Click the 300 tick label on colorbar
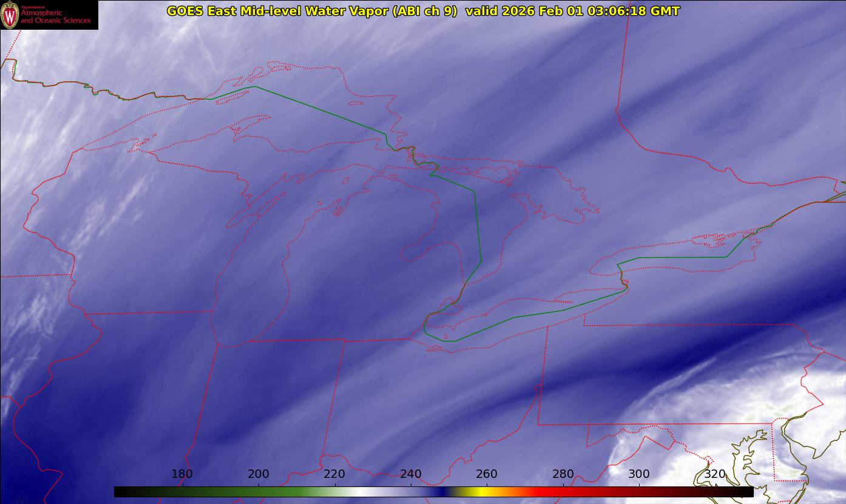The height and width of the screenshot is (504, 846). (639, 474)
